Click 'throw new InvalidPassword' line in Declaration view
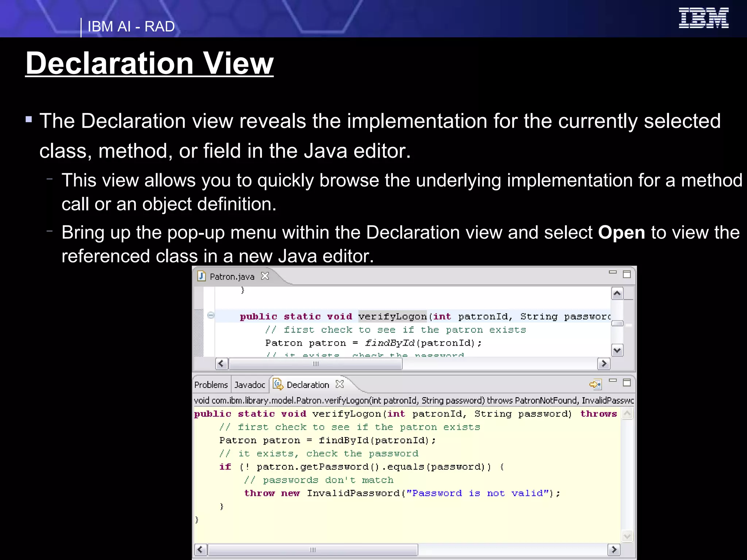 (402, 493)
